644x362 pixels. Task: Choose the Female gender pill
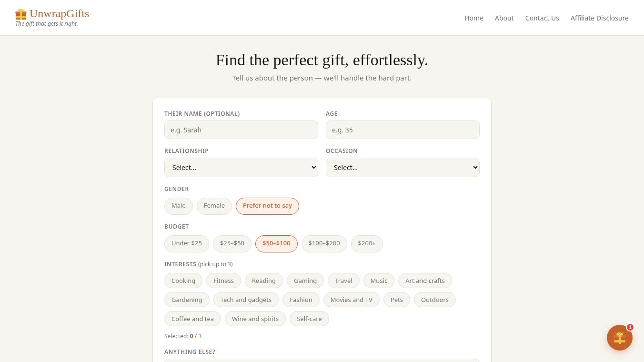(x=214, y=206)
